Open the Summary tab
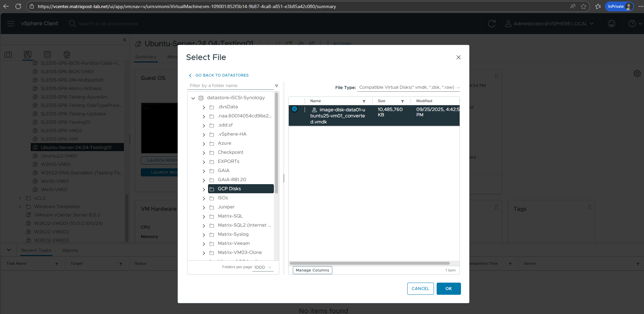The width and height of the screenshot is (644, 314). (x=146, y=57)
